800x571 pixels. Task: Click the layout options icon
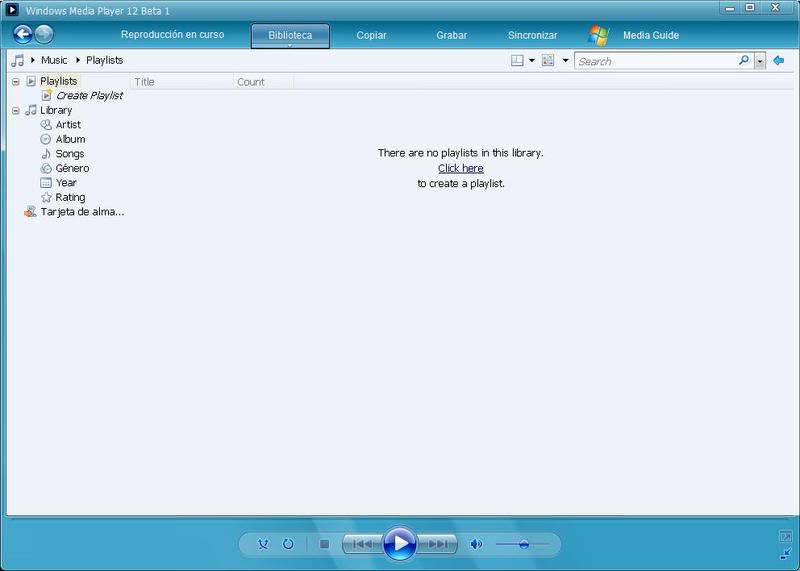coord(517,61)
